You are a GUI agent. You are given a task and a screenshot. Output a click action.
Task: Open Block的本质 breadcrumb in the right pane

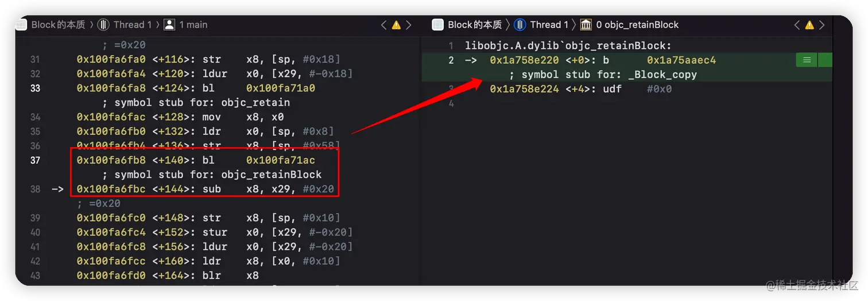[475, 25]
